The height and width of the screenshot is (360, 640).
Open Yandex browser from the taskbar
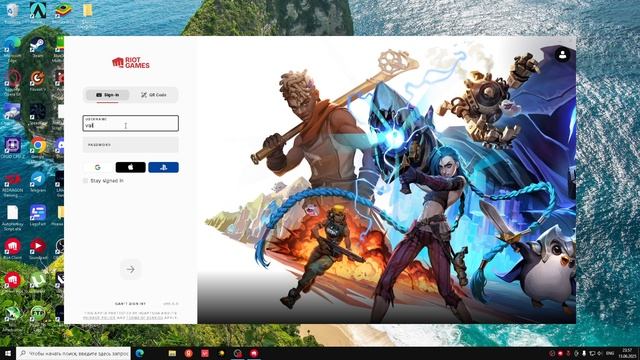point(189,353)
